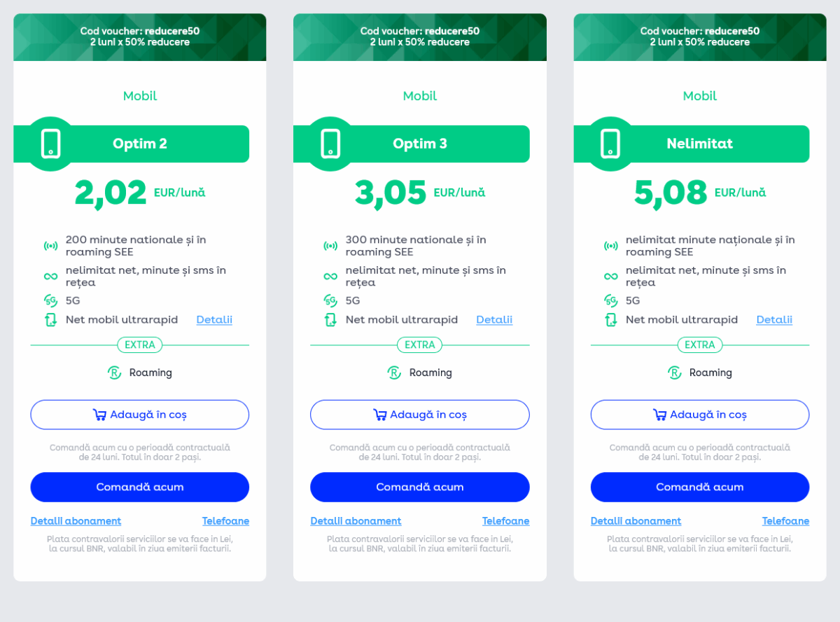Click the phone icon on Optim 3 plan
This screenshot has width=840, height=622.
pyautogui.click(x=330, y=144)
